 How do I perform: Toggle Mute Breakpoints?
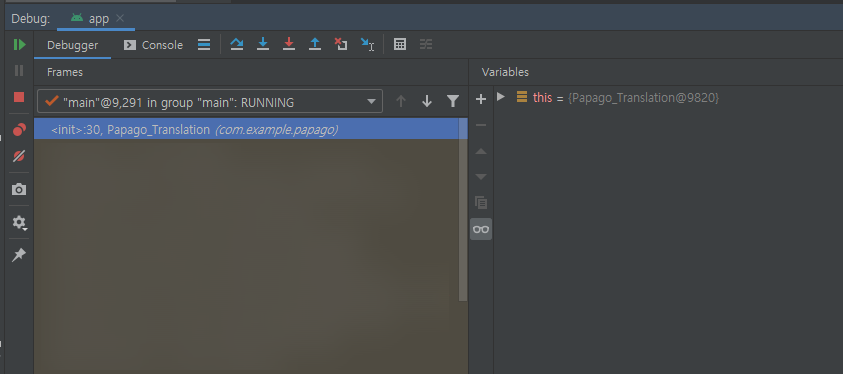(19, 156)
